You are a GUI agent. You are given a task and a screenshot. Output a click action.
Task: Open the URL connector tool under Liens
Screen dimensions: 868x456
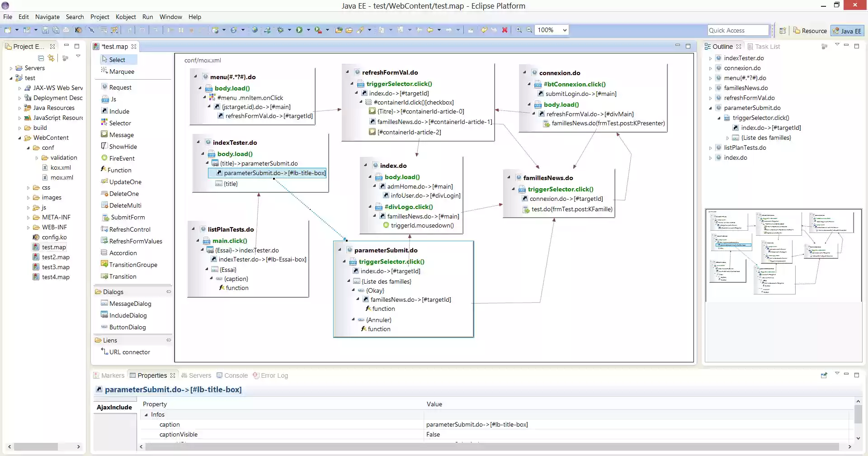tap(130, 351)
